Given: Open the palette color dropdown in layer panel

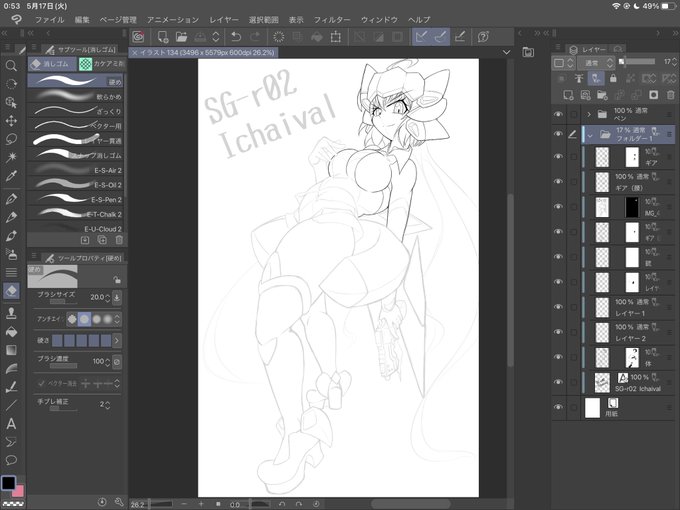Looking at the screenshot, I should pos(562,63).
